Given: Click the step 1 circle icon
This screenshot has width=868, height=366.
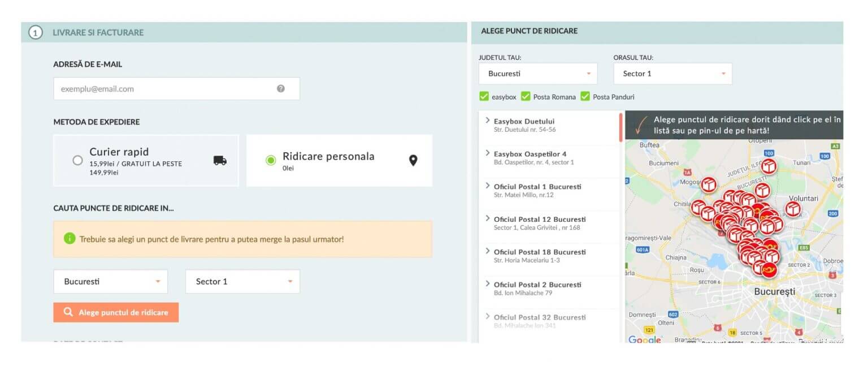Looking at the screenshot, I should [35, 33].
